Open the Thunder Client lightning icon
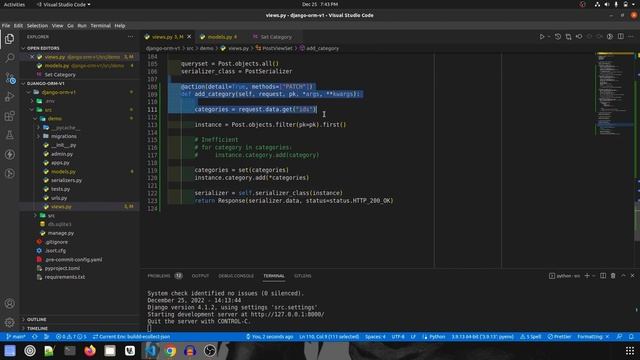The image size is (640, 360). tap(9, 154)
